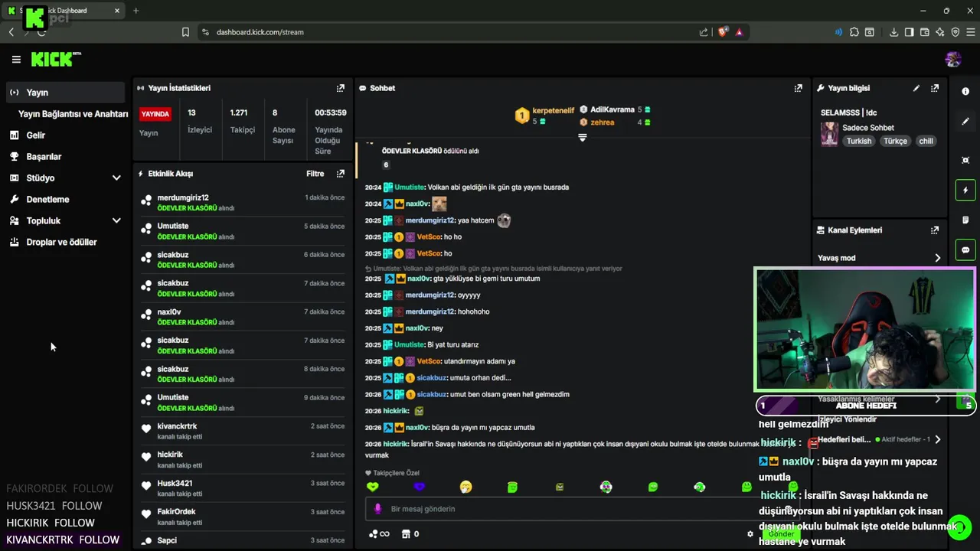Open browser extensions puzzle icon
980x551 pixels.
854,32
